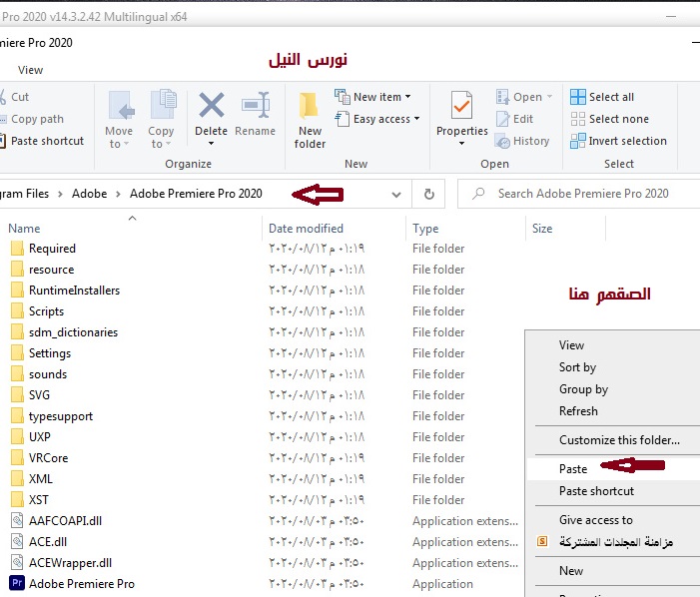Click chevron after Adobe in breadcrumb

118,194
